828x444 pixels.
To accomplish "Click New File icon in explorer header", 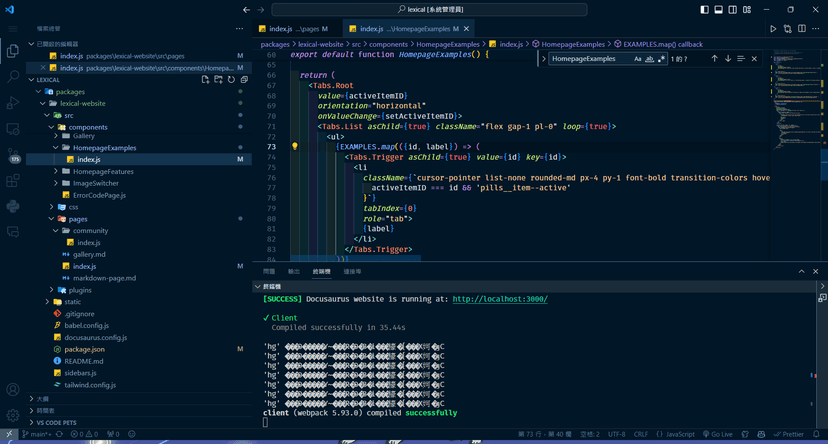I will pyautogui.click(x=205, y=80).
